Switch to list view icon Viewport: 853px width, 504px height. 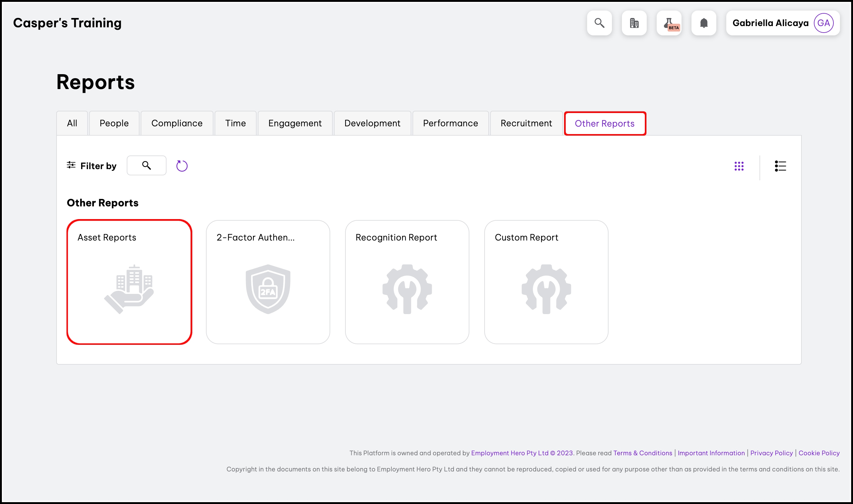[x=780, y=166]
